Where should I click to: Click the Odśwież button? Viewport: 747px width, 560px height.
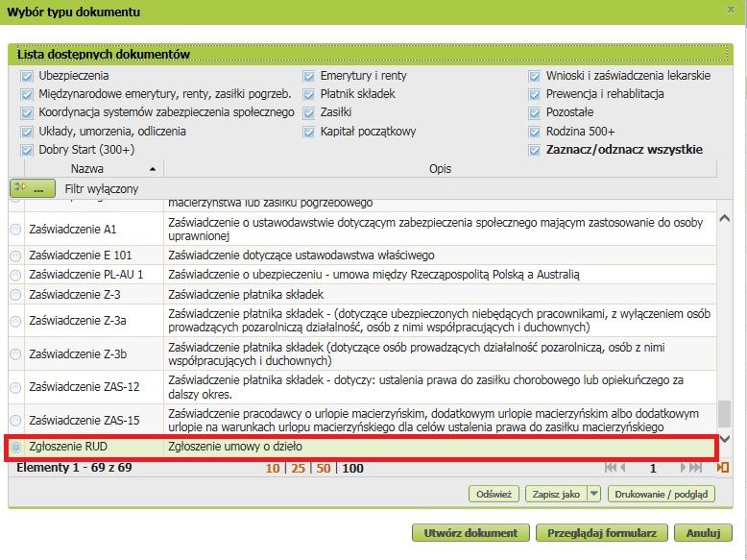click(494, 494)
